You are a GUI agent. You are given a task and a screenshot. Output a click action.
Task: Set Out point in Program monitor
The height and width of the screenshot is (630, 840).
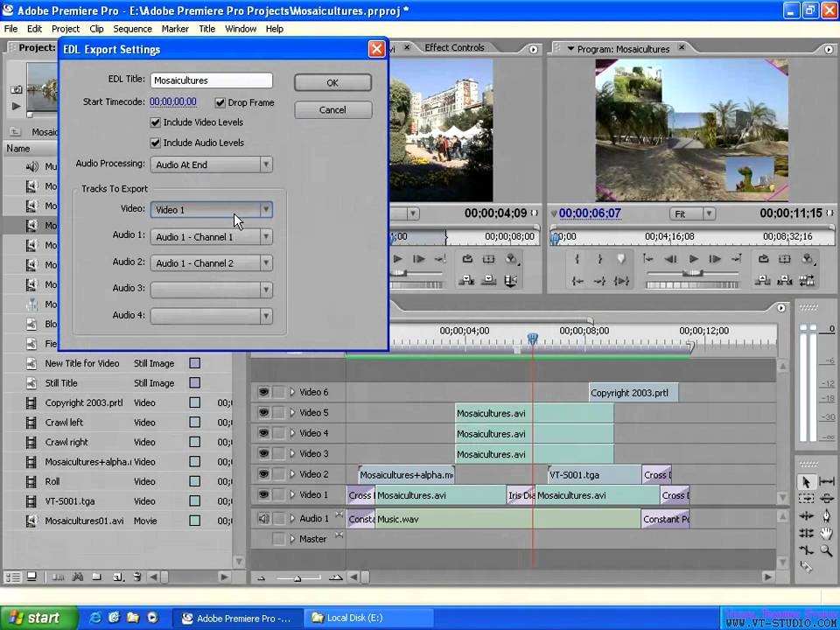pyautogui.click(x=599, y=259)
